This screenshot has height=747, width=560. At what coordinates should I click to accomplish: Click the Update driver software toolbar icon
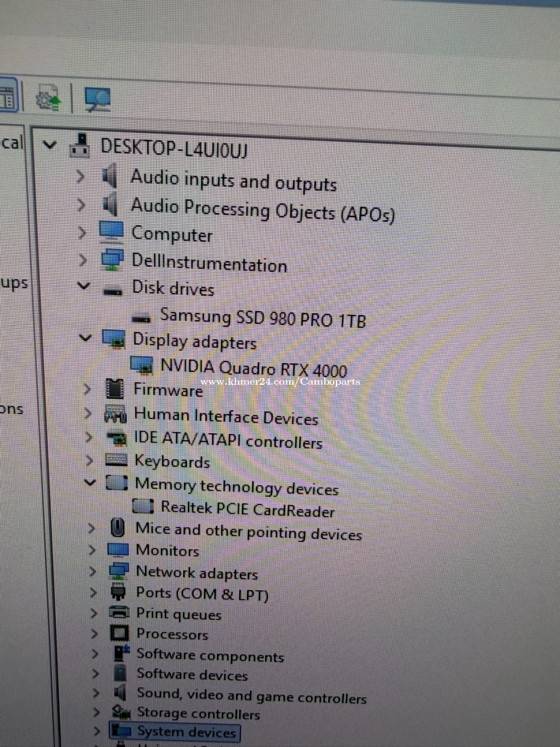click(x=47, y=99)
